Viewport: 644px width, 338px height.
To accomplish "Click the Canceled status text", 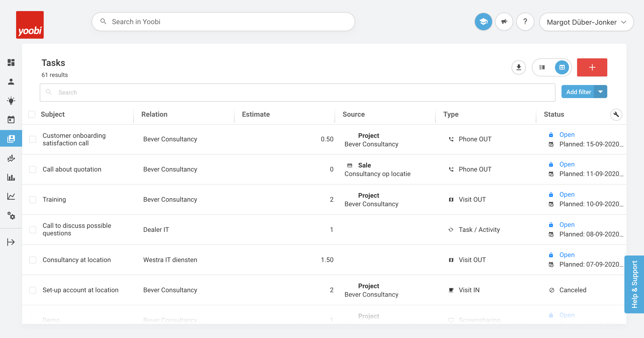I will [573, 290].
